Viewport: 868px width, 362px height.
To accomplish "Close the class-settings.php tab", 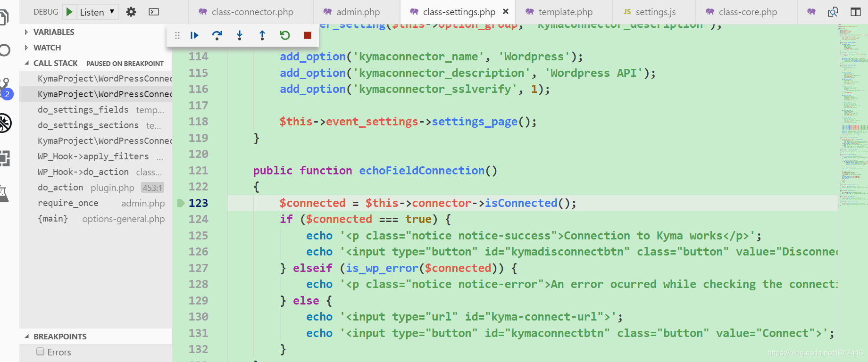I will pos(506,11).
